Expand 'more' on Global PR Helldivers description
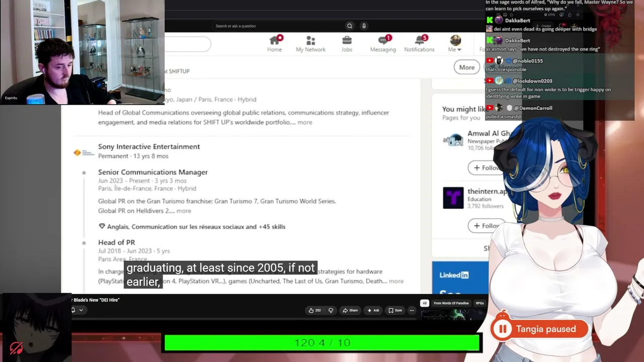The image size is (644, 362). [x=184, y=211]
